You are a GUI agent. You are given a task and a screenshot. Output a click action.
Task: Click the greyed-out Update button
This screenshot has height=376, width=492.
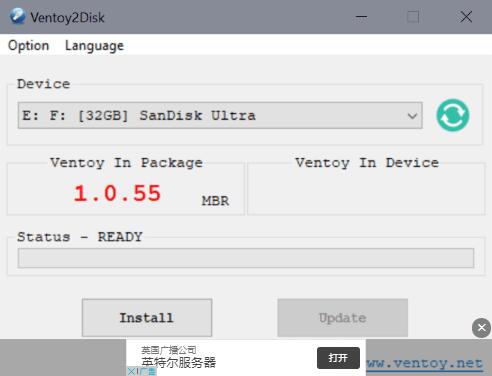point(343,318)
